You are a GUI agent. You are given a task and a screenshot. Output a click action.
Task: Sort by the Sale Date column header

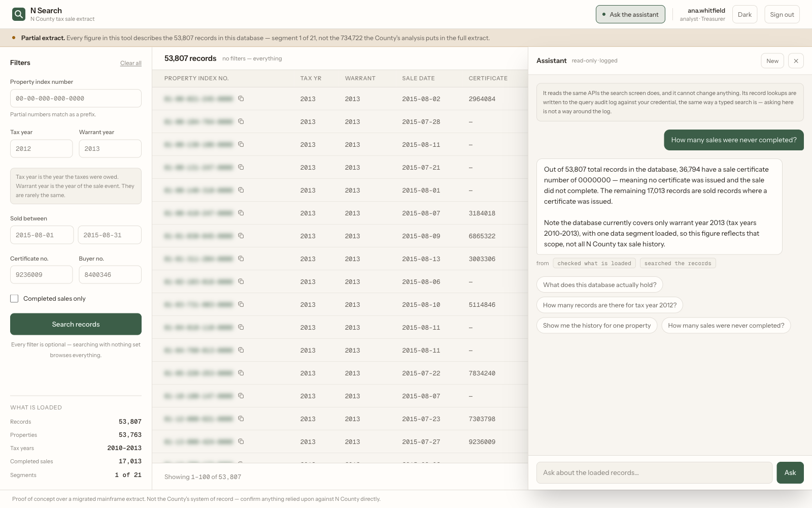(418, 78)
